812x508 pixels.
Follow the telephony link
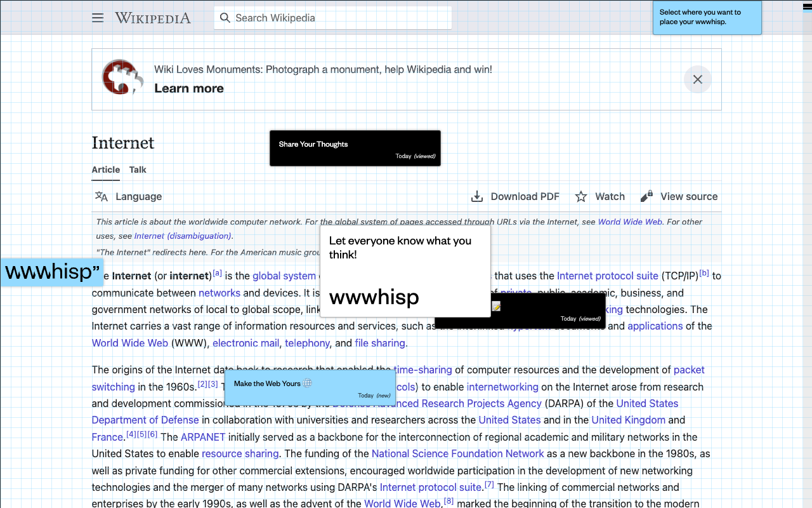pos(307,343)
